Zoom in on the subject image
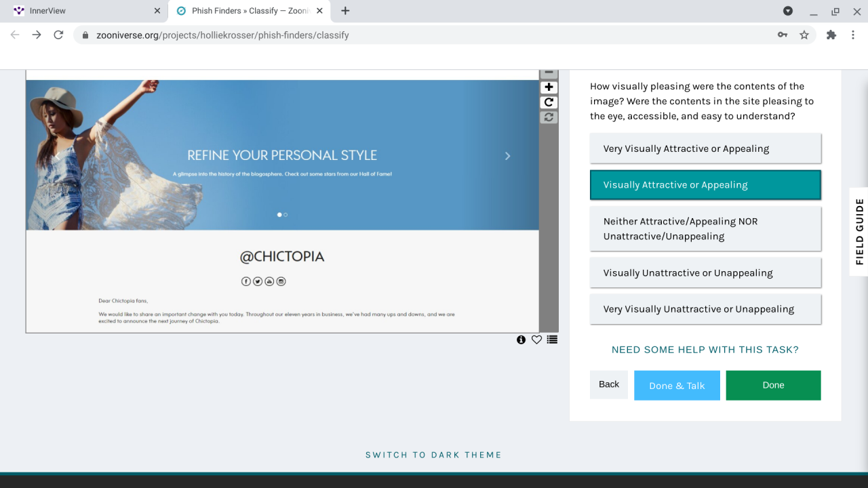This screenshot has height=488, width=868. 549,87
